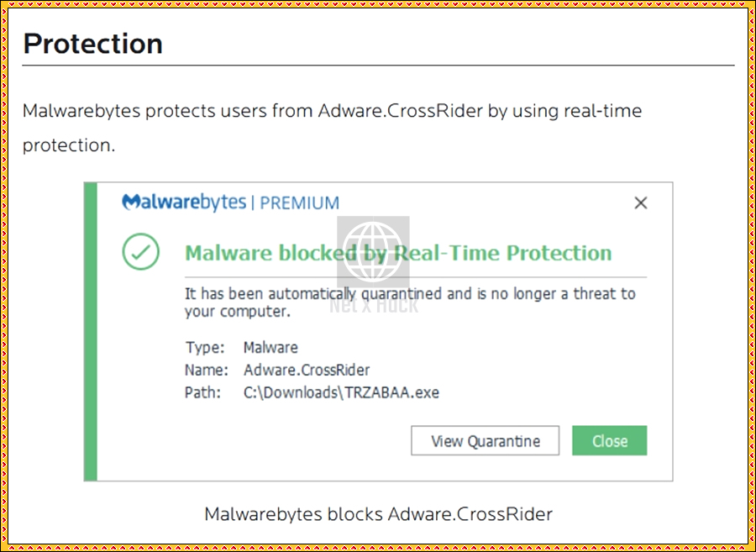Click the 'Malware blocked by Real-Time Protection' title
The image size is (756, 552).
pos(398,253)
